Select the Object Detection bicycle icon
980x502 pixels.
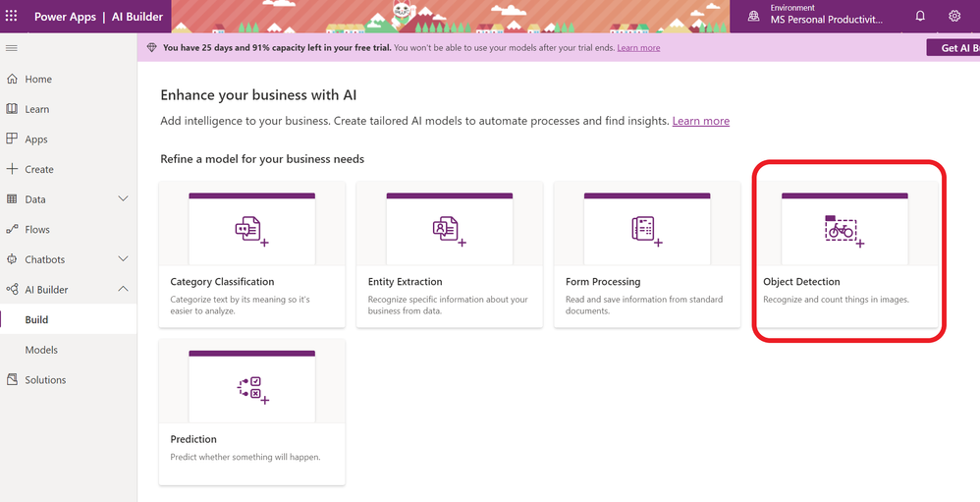(844, 231)
